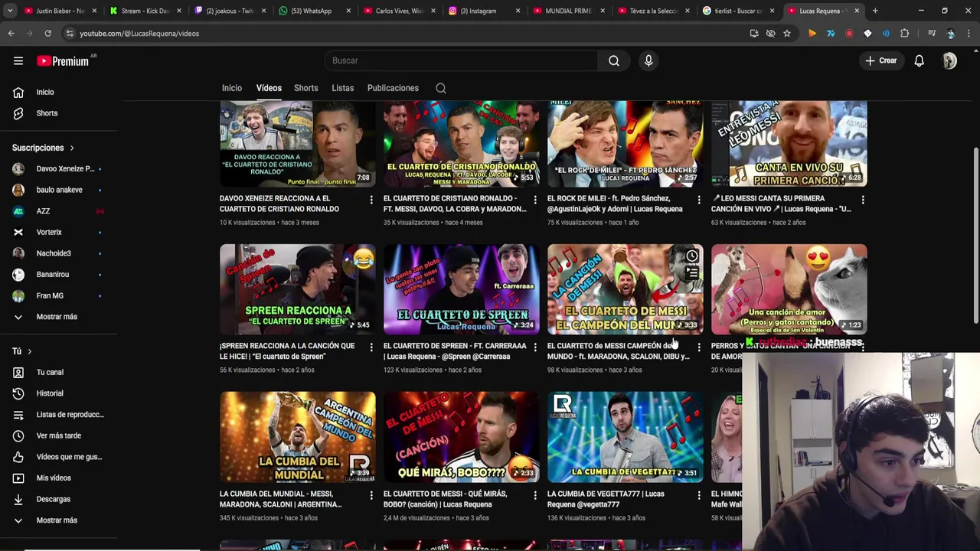
Task: Click the search magnifier button
Action: click(614, 60)
